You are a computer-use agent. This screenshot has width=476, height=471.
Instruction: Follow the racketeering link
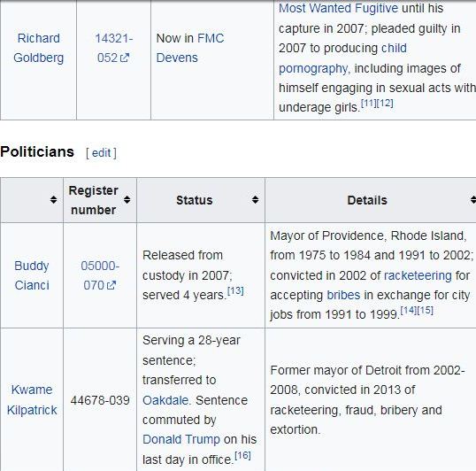418,275
